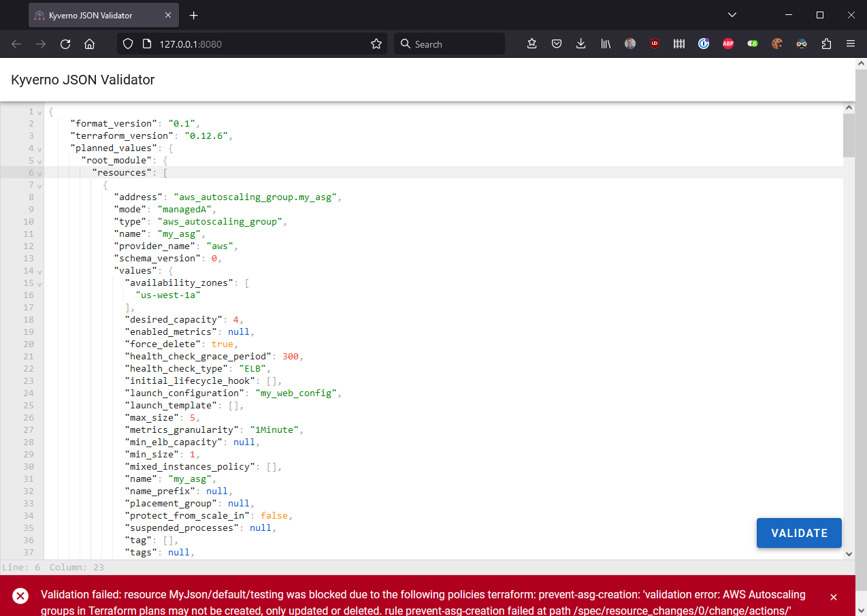
Task: Dismiss the validation failed error banner
Action: coord(833,597)
